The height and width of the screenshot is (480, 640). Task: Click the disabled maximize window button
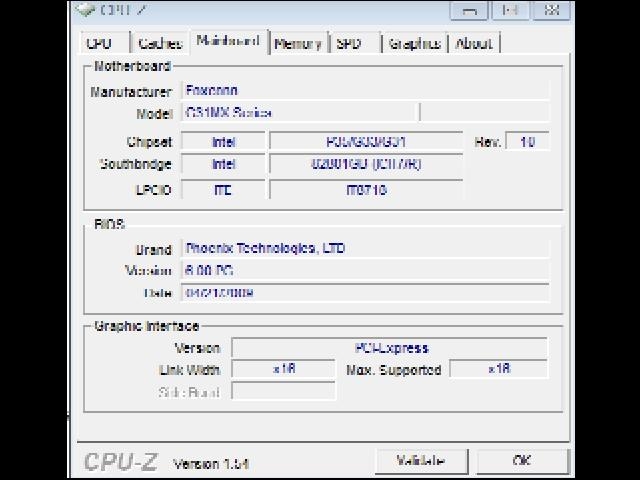tap(510, 10)
